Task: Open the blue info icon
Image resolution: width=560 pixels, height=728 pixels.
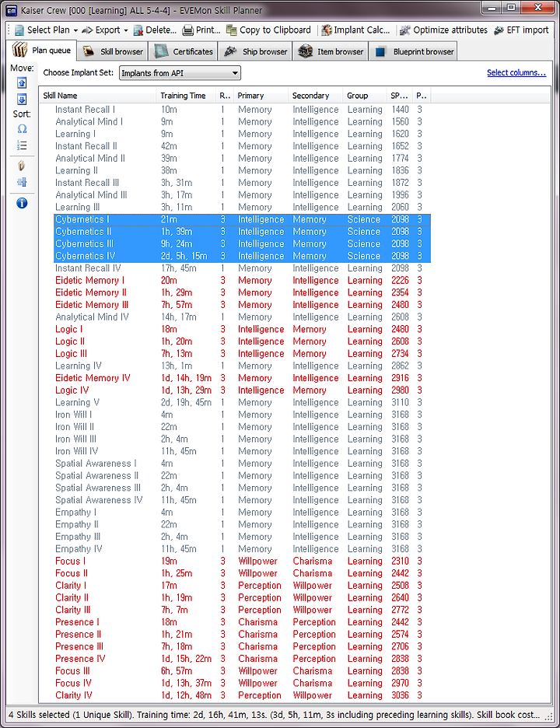Action: (x=22, y=203)
